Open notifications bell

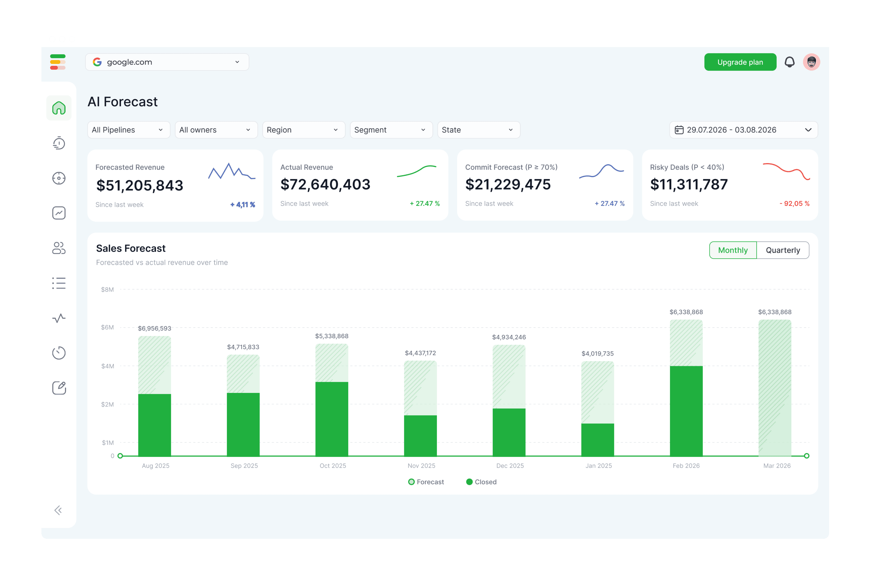click(789, 62)
